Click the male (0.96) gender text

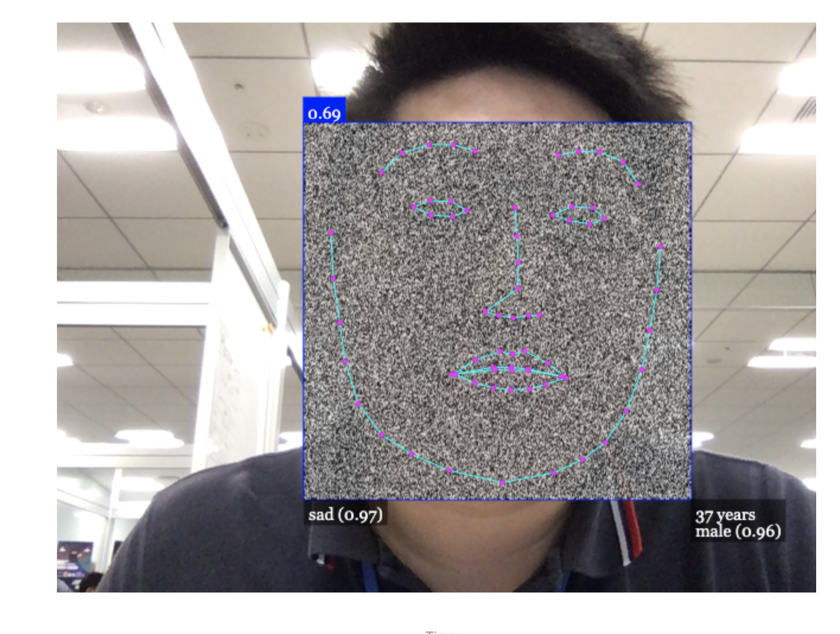(x=737, y=533)
